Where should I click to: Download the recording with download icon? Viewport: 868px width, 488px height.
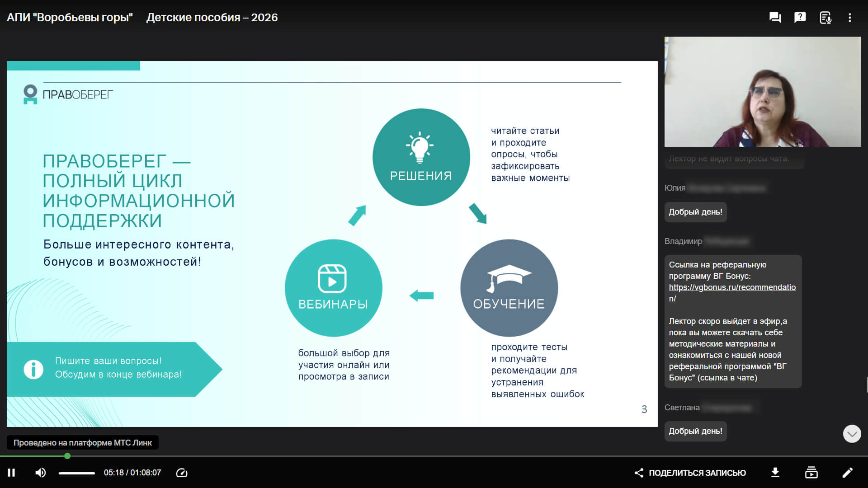[x=775, y=473]
